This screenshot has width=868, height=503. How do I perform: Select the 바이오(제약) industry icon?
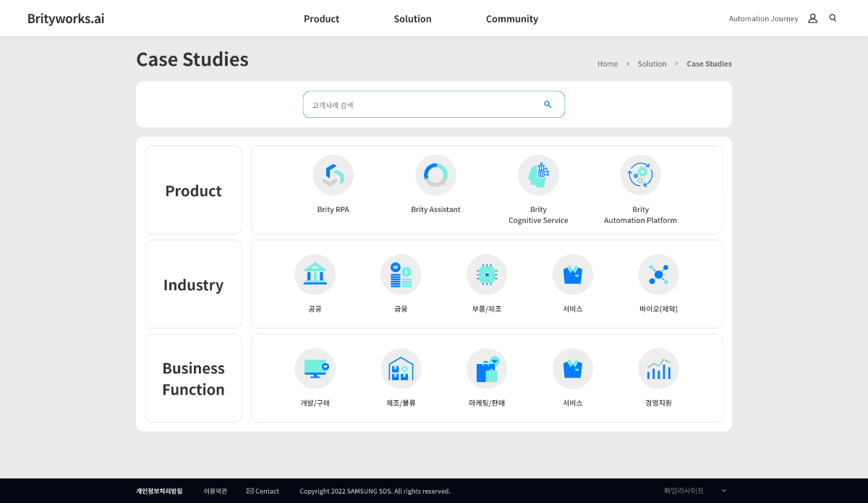658,274
